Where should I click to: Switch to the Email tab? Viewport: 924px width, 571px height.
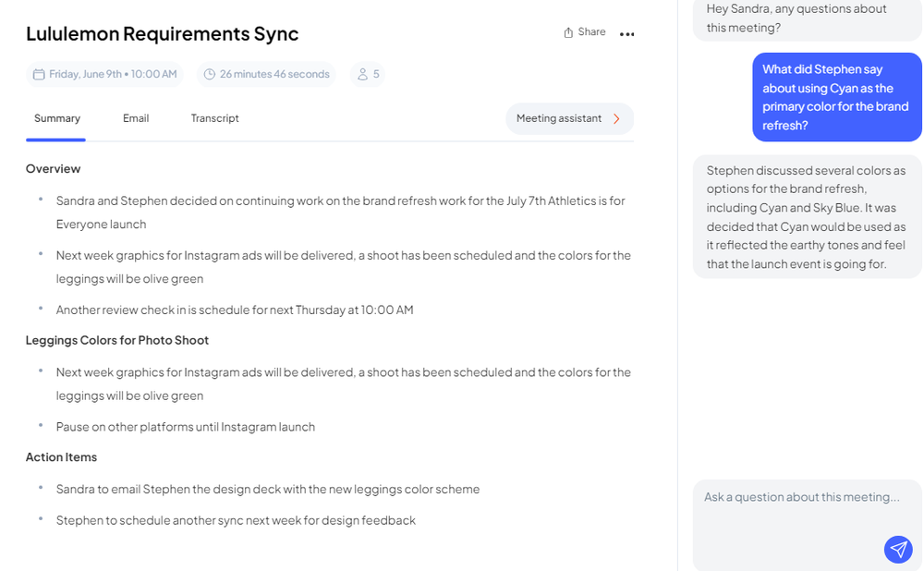(x=136, y=118)
